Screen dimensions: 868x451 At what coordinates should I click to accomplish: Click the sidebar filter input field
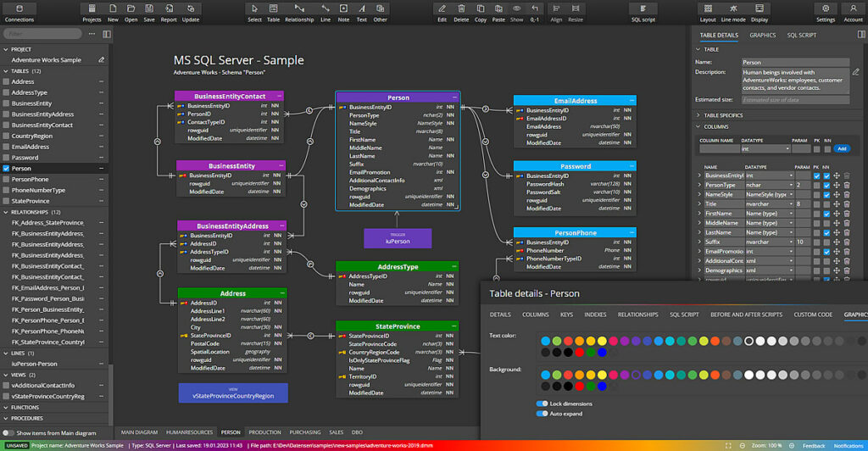click(x=42, y=34)
